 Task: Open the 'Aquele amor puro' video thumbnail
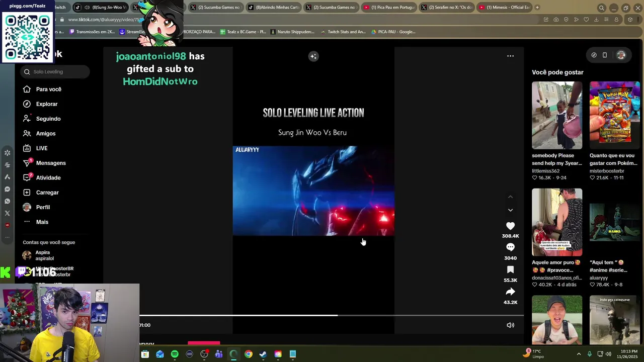click(x=557, y=222)
